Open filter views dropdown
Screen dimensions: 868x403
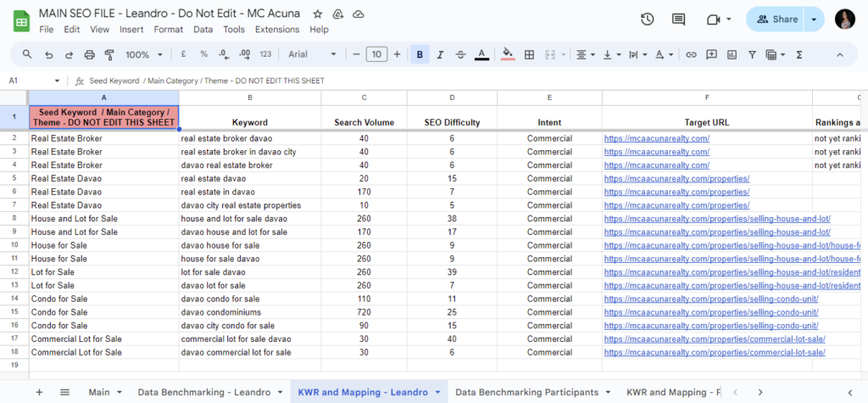(x=775, y=54)
